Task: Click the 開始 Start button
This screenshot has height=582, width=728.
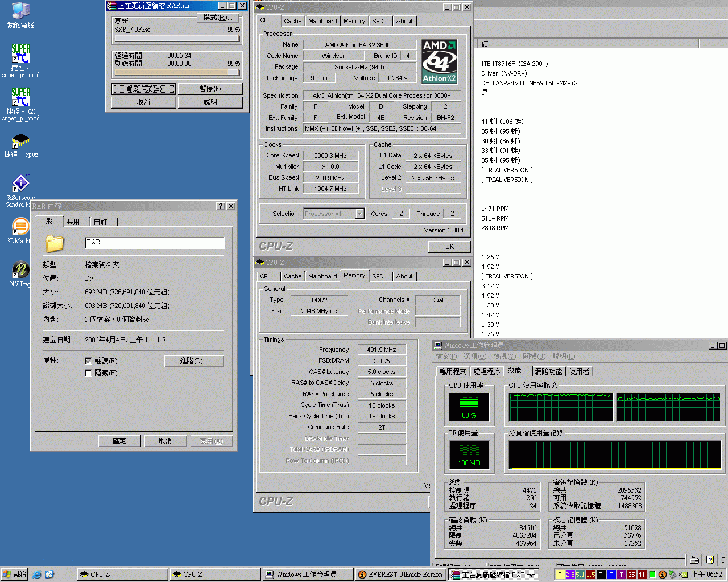Action: (x=14, y=575)
